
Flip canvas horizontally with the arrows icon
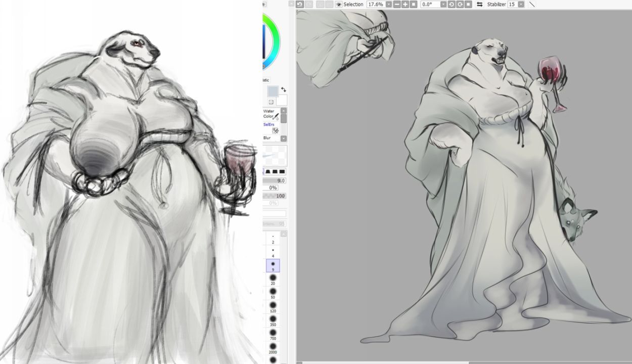[479, 4]
